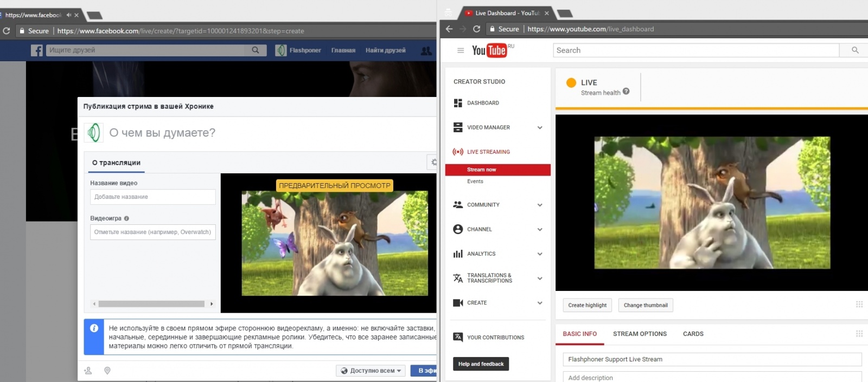This screenshot has width=868, height=382.
Task: Reload the Facebook page
Action: click(7, 31)
